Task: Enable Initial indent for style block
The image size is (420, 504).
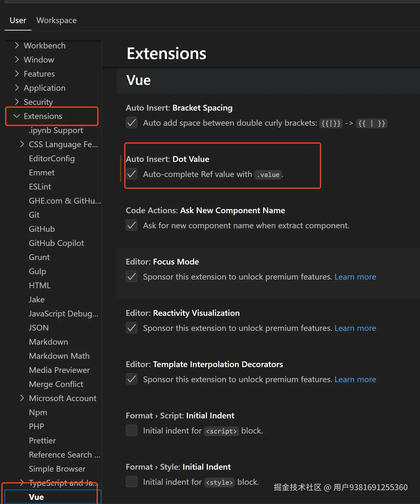Action: click(x=132, y=482)
